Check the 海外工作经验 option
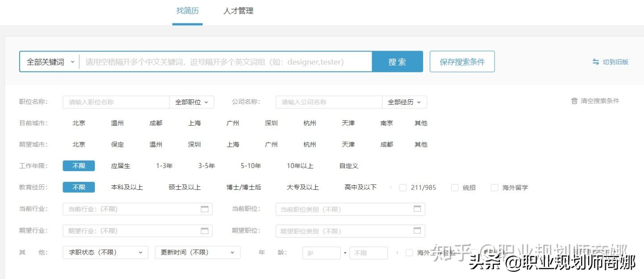 (410, 253)
